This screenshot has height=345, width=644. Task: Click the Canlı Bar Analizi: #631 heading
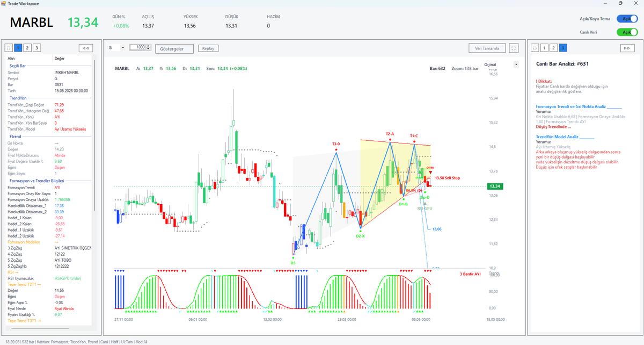pyautogui.click(x=562, y=64)
